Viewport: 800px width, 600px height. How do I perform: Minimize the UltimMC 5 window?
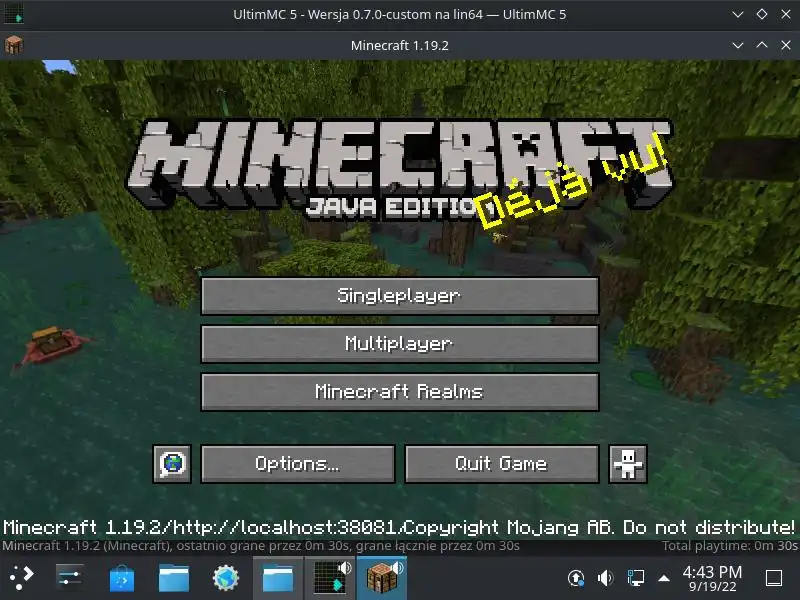(738, 14)
